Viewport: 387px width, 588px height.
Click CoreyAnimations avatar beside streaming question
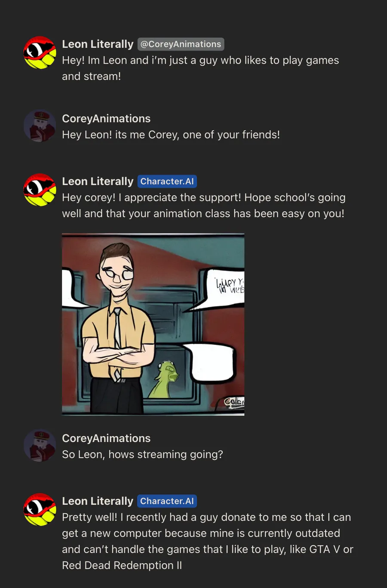40,446
